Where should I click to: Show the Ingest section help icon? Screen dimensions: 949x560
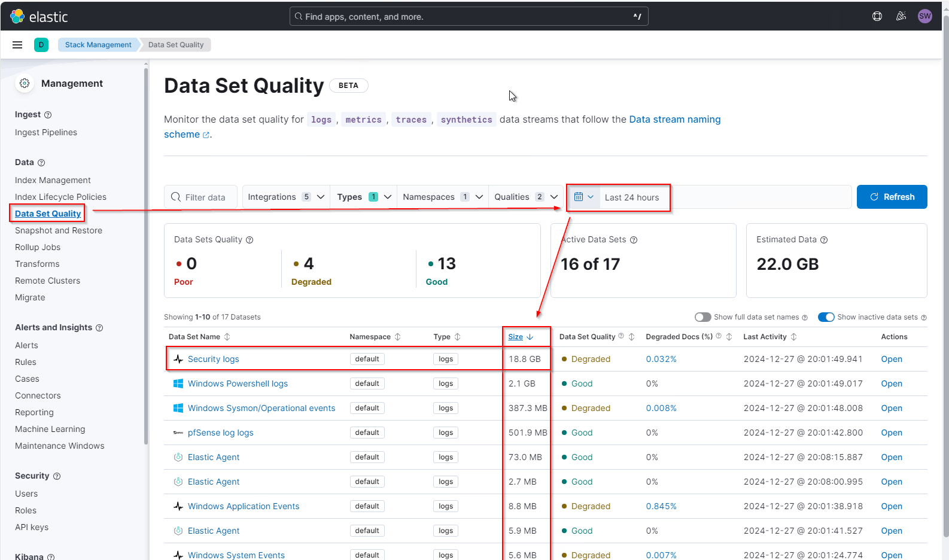pos(48,115)
